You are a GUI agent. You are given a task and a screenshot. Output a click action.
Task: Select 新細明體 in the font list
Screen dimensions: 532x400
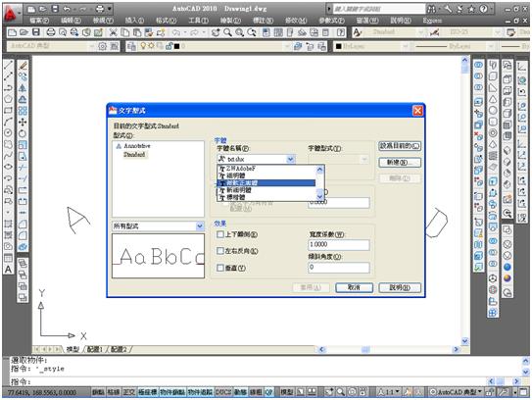pyautogui.click(x=266, y=190)
